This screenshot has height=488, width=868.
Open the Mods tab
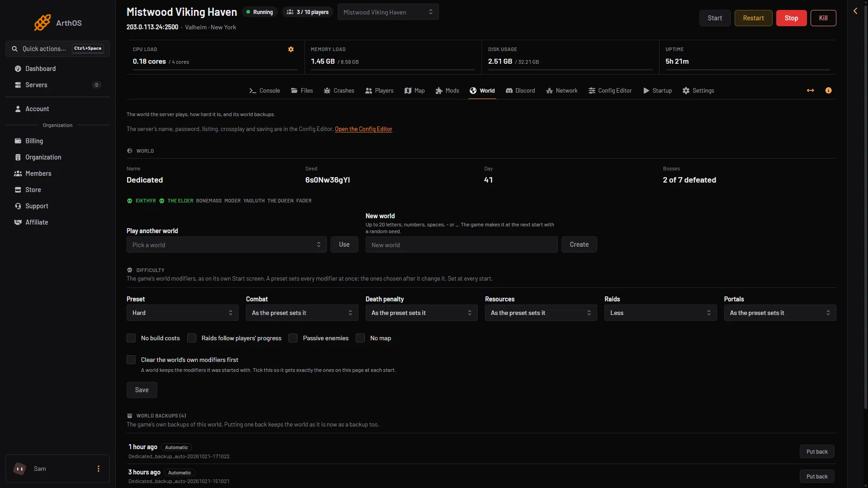[447, 90]
